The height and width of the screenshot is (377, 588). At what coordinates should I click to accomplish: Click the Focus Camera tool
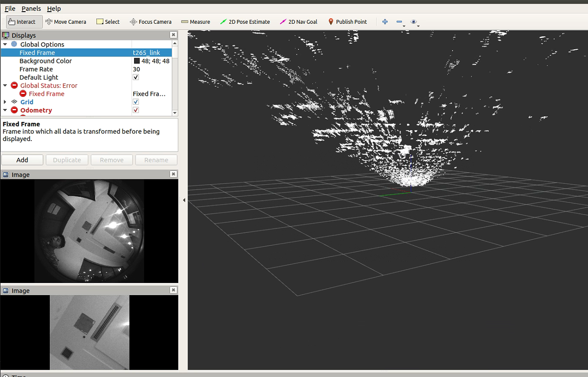150,22
